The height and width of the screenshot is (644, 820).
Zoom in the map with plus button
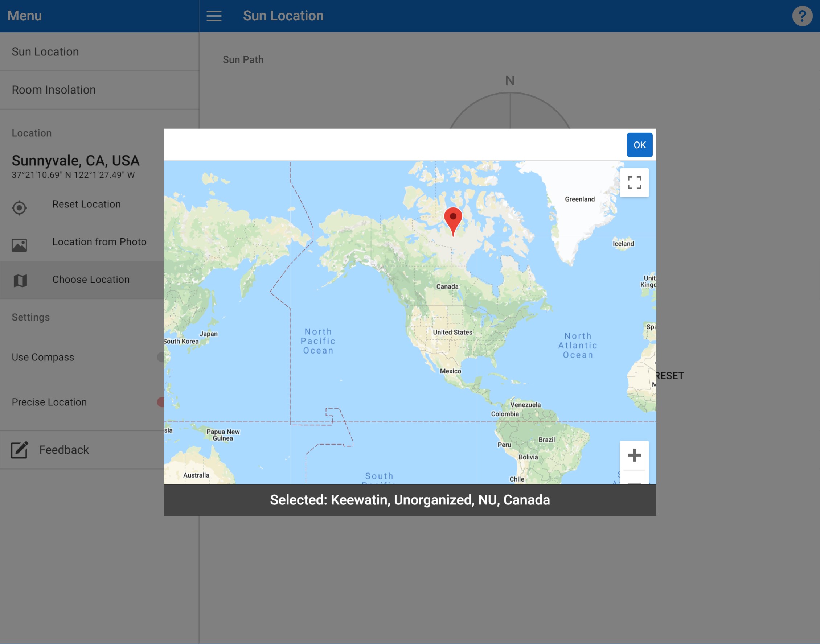[634, 455]
